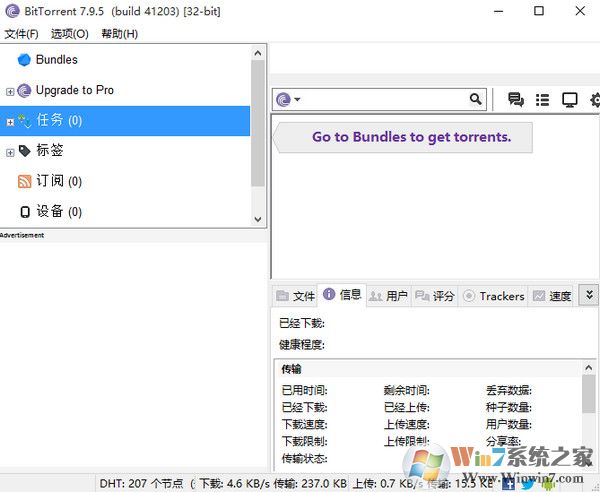600x492 pixels.
Task: Click the 任务 transfer arrows icon
Action: tap(25, 121)
